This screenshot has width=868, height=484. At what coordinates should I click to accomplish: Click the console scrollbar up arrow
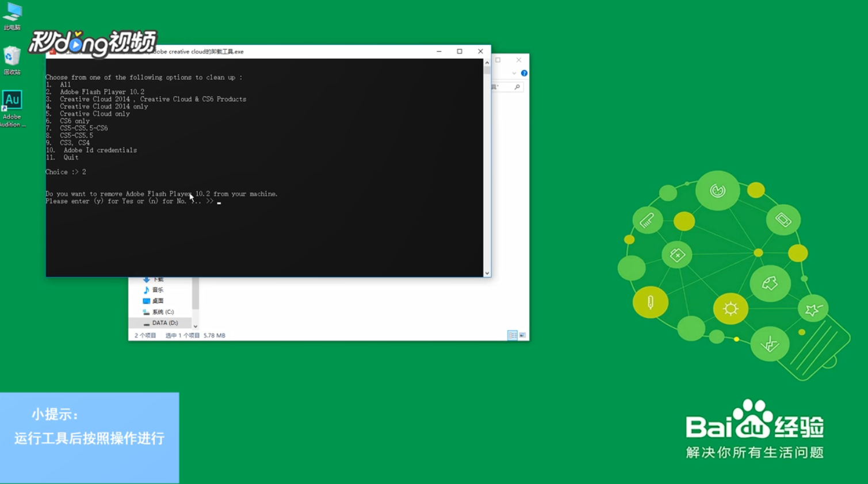(487, 63)
